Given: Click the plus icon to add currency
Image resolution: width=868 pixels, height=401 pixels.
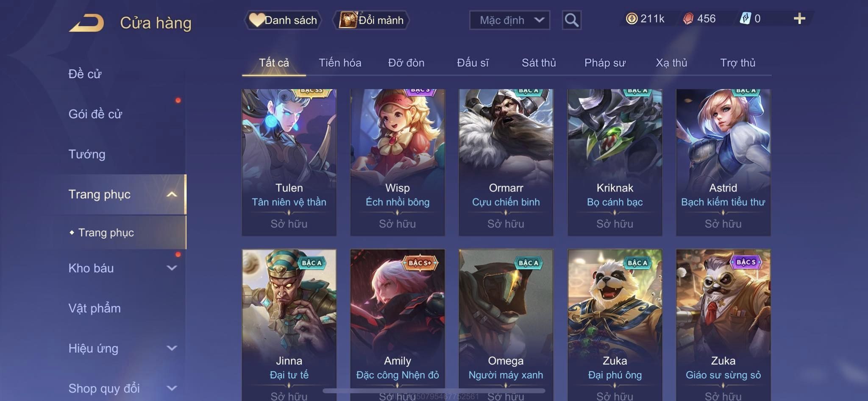Looking at the screenshot, I should pos(799,19).
